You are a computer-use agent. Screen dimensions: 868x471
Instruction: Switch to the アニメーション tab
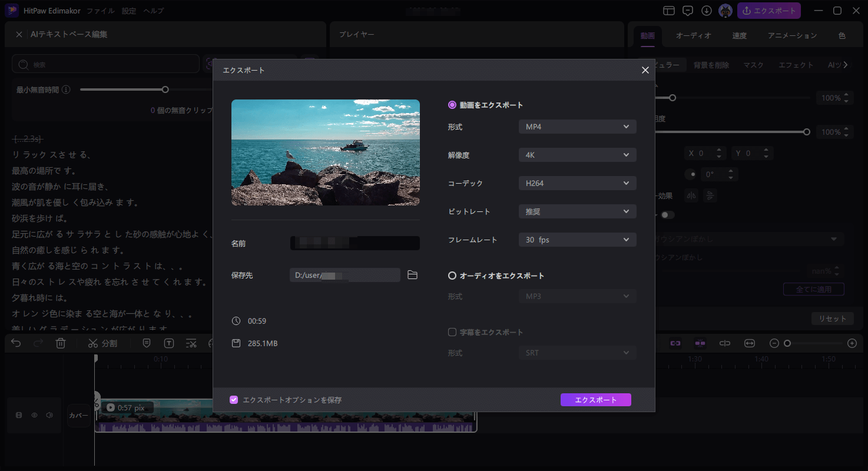click(792, 35)
